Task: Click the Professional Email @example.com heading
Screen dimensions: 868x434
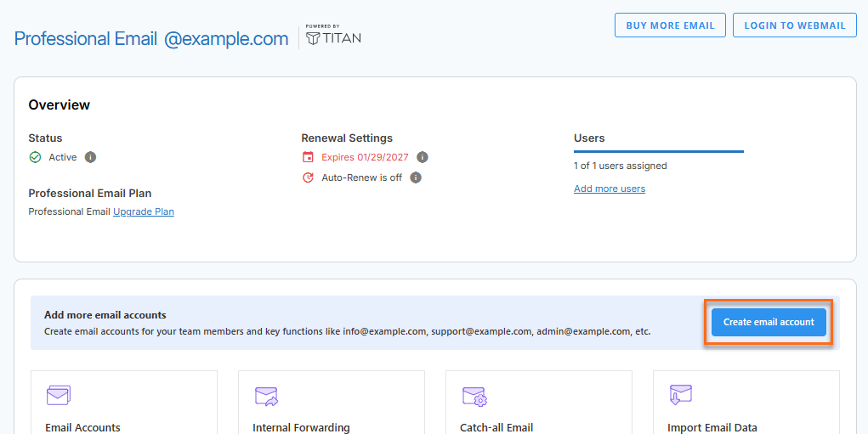Action: click(x=151, y=39)
